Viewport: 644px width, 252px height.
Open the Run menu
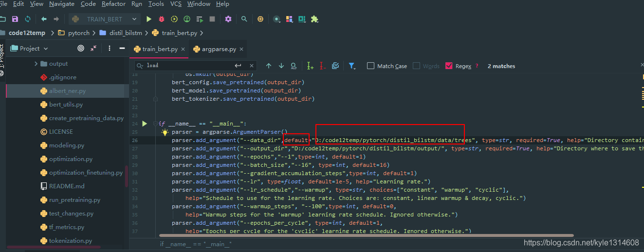[137, 4]
